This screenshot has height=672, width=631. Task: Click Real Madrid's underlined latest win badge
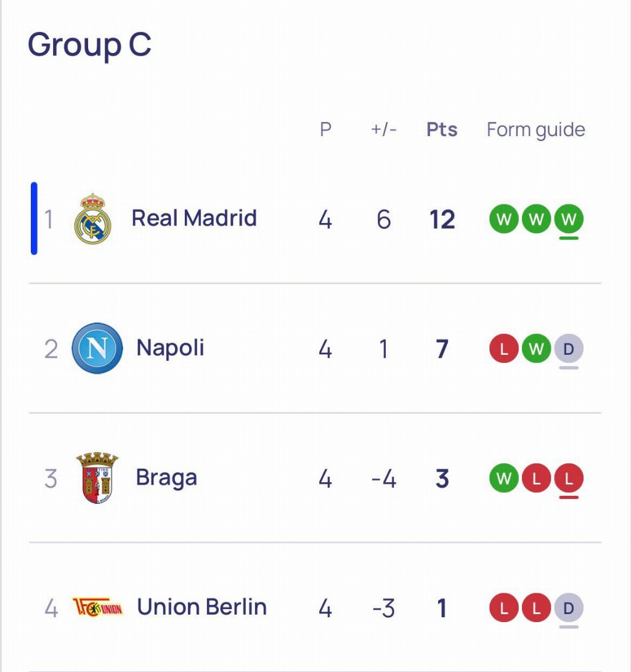pyautogui.click(x=568, y=219)
